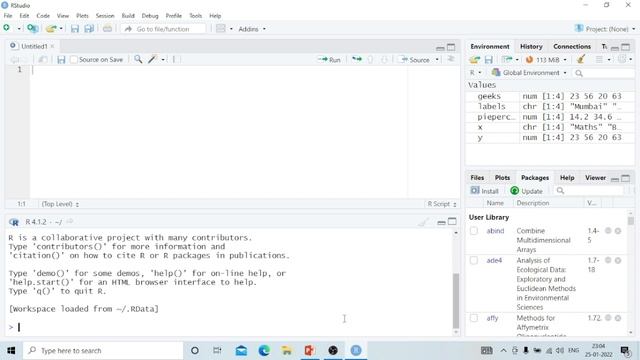Screen dimensions: 640x360
Task: Open workspace panes layout icon
Action: coord(221,29)
